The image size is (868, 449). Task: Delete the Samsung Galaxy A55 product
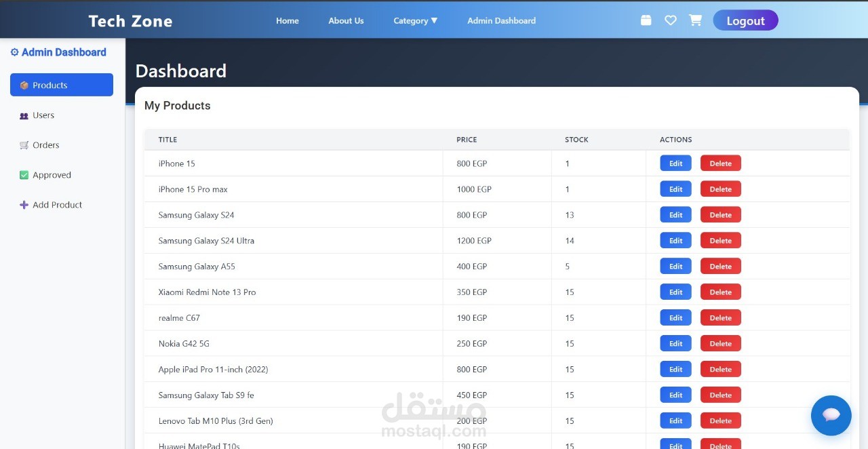720,267
